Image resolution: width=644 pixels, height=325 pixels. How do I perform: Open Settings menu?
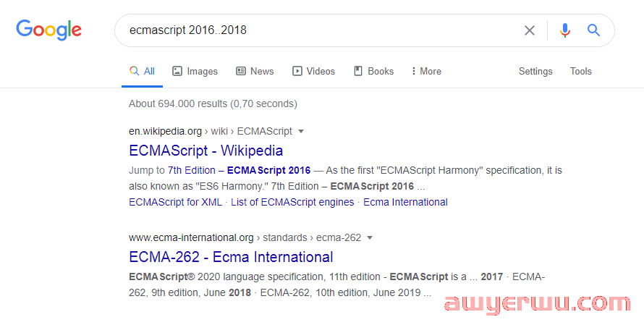[x=535, y=71]
